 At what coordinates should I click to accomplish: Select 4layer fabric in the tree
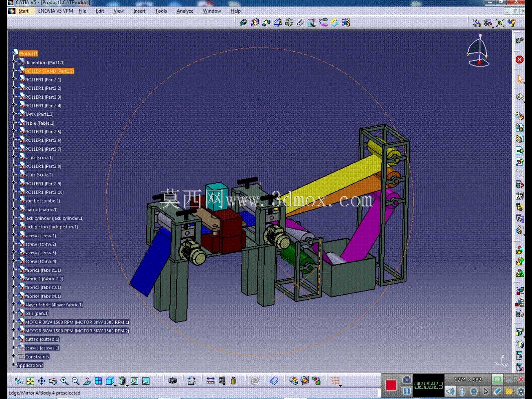pos(54,305)
